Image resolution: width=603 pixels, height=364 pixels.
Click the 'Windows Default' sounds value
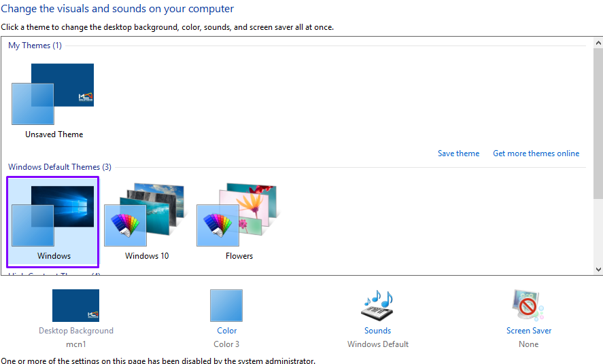378,344
